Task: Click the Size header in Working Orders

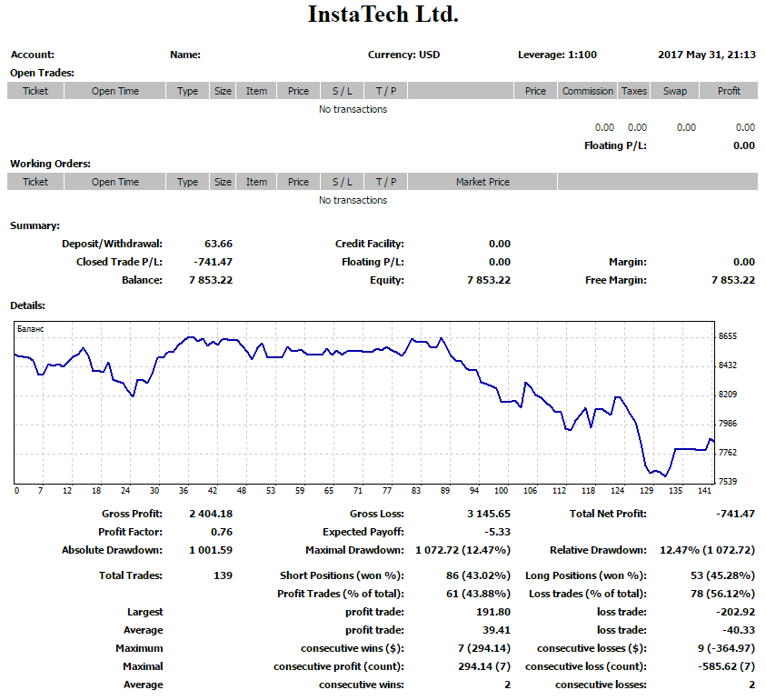Action: click(x=223, y=182)
